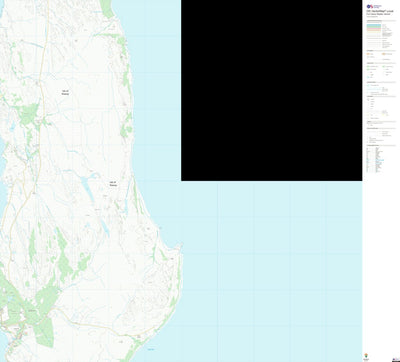The width and height of the screenshot is (400, 362).
Task: Click the OS VectorMap Local title text
Action: point(380,11)
